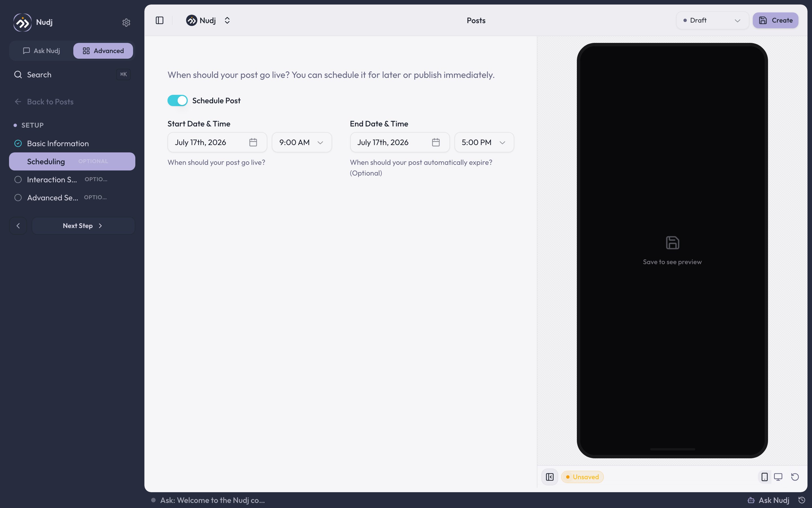This screenshot has width=812, height=508.
Task: Click the Save to see preview text
Action: coord(672,262)
